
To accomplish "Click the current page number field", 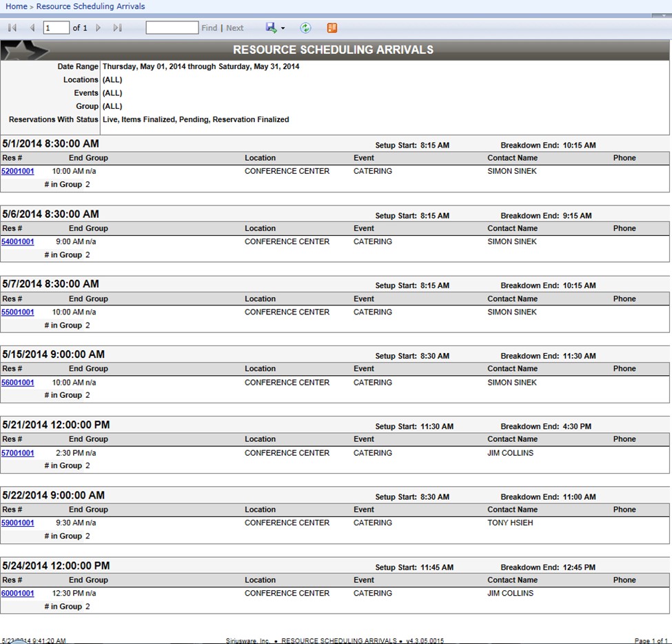I will point(56,28).
